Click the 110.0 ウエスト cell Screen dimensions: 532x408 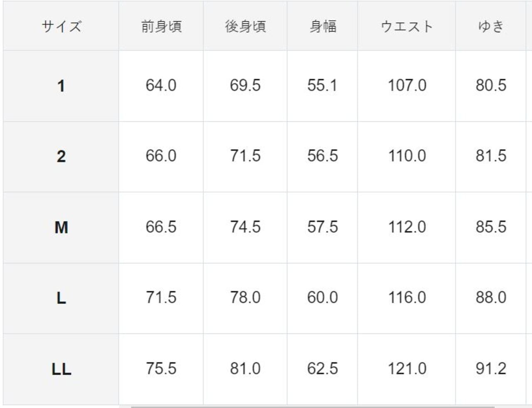coord(407,156)
